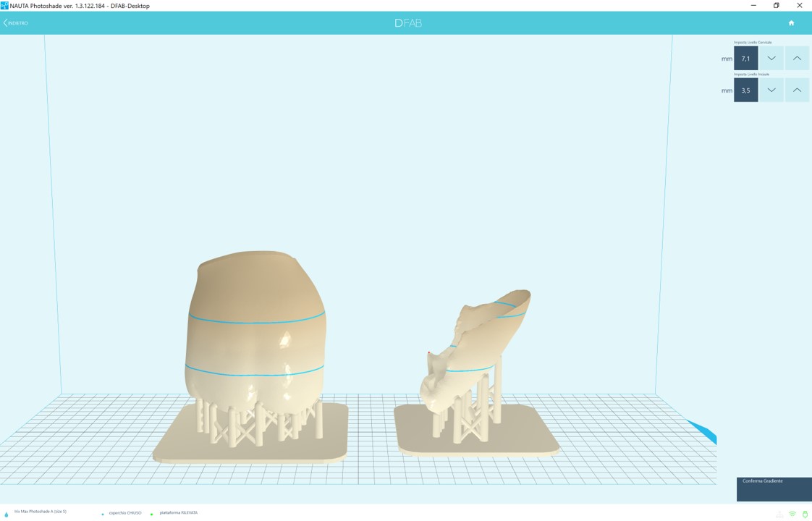
Task: Click the DFAB logo in header
Action: 407,23
